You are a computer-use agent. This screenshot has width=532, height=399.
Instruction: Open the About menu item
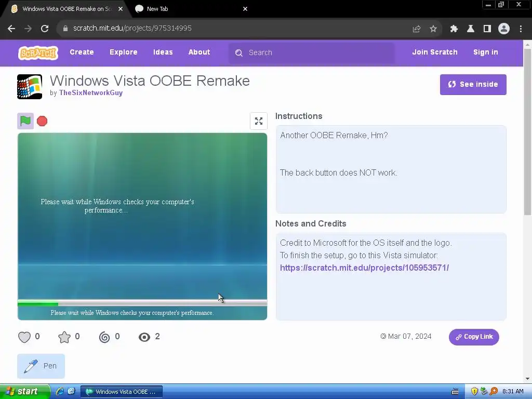pos(199,52)
